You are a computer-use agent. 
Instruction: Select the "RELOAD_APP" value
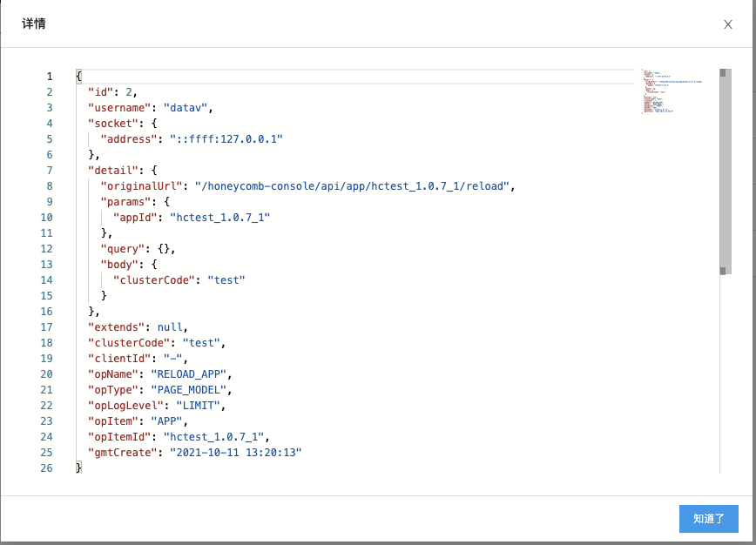click(188, 374)
